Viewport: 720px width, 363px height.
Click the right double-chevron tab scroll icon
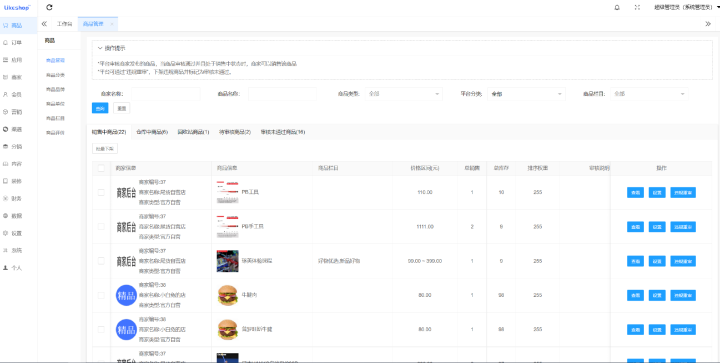click(708, 24)
